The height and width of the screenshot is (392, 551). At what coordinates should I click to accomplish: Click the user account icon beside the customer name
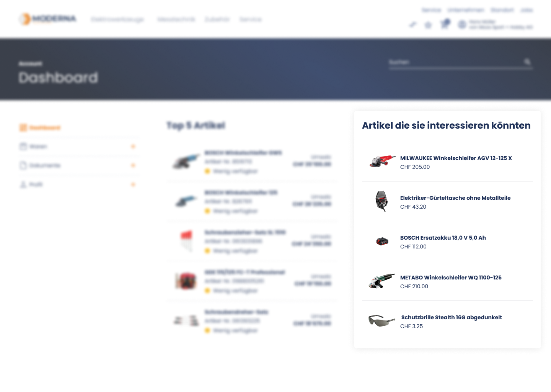(462, 24)
